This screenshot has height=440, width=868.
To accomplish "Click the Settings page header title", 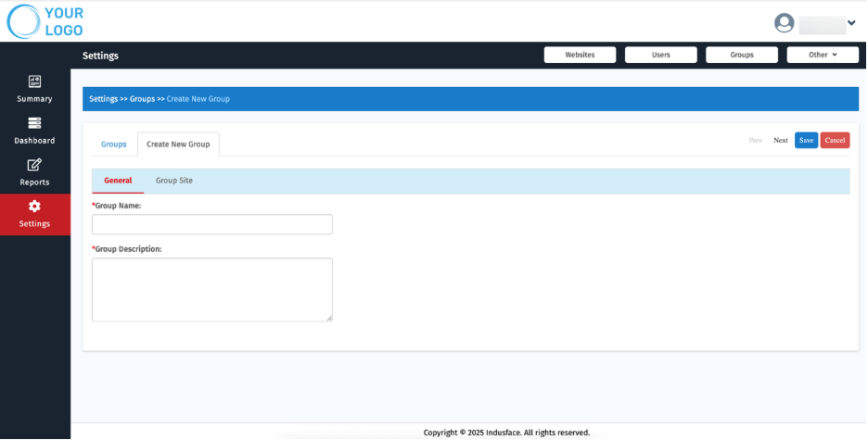I will [x=100, y=56].
